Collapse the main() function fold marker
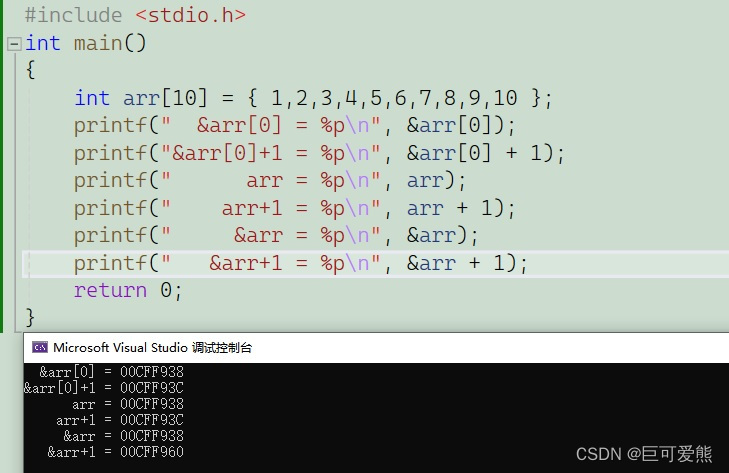The height and width of the screenshot is (473, 729). click(x=14, y=44)
